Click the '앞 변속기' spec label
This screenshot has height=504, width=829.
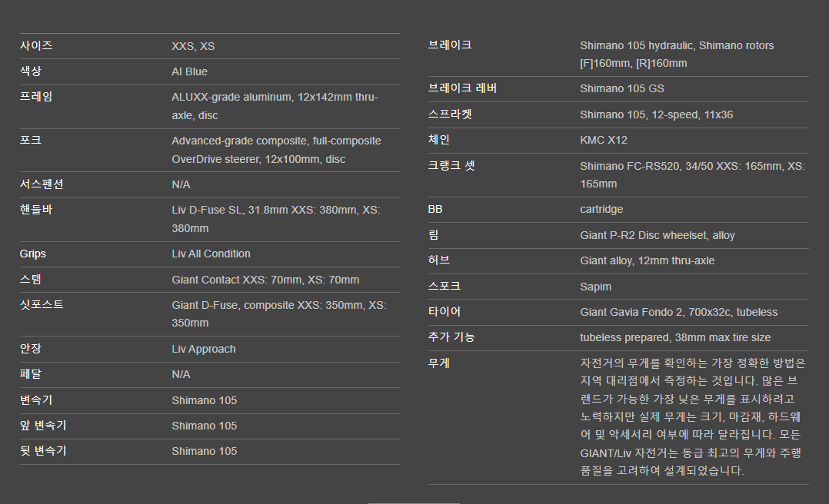pyautogui.click(x=43, y=426)
